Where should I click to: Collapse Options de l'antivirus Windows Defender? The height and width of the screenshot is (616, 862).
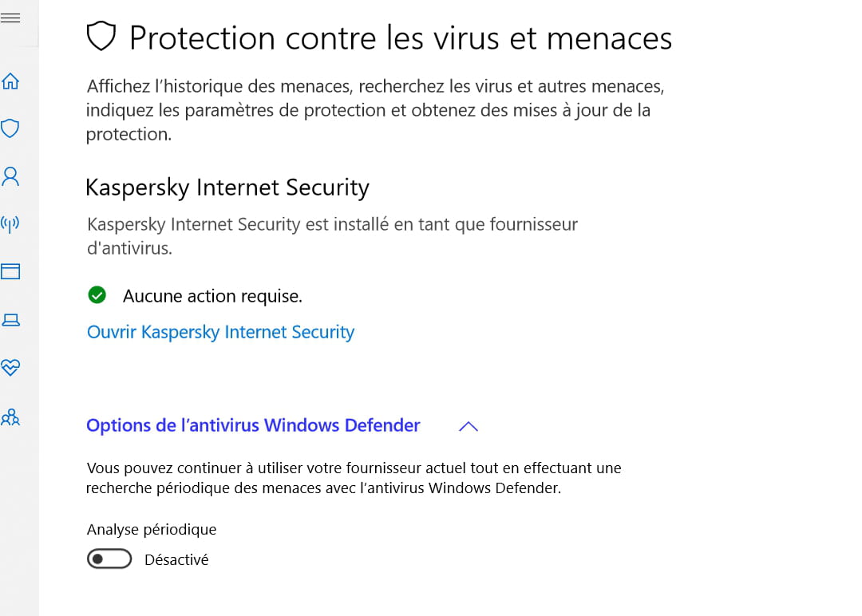pos(253,425)
